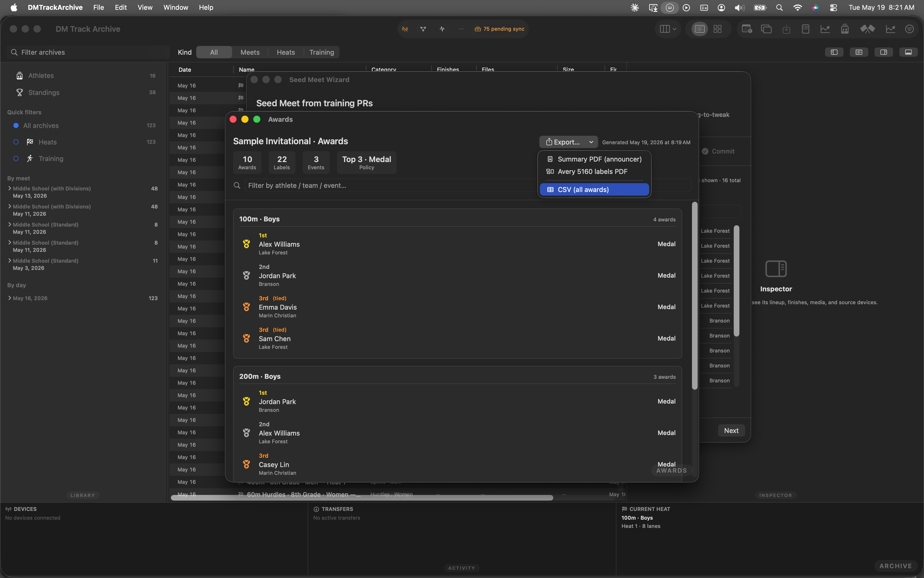Click the activity pulse toolbar icon

(442, 29)
